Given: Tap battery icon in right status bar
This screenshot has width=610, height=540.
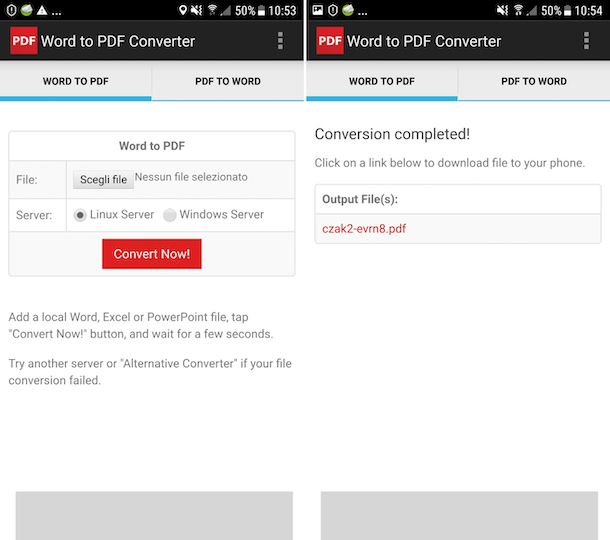Looking at the screenshot, I should click(568, 11).
